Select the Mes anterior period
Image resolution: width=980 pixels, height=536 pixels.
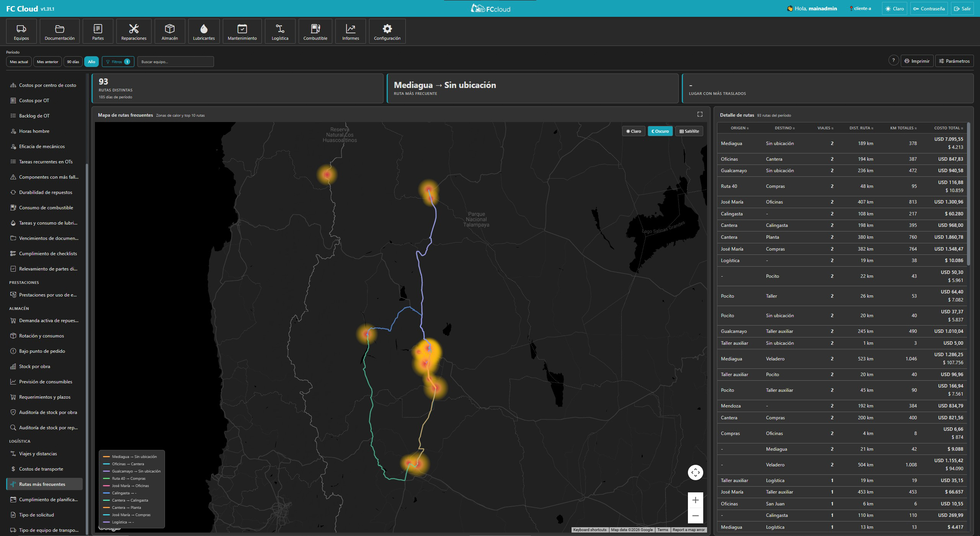(47, 62)
